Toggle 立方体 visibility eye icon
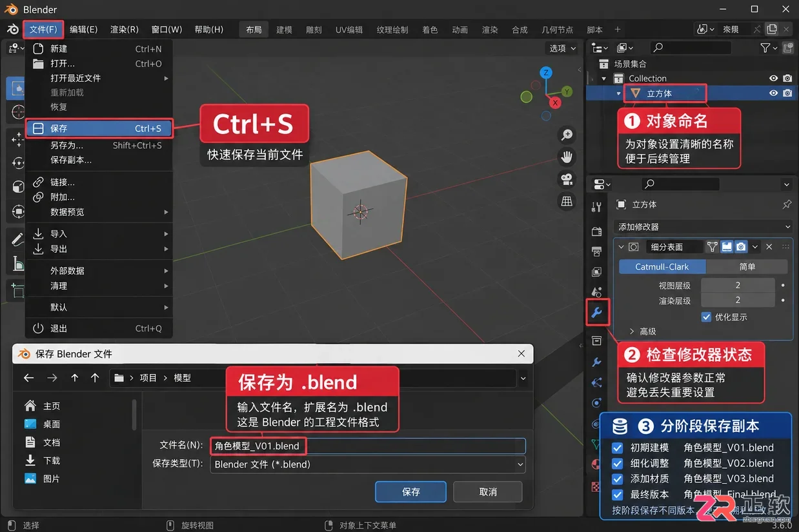 773,93
